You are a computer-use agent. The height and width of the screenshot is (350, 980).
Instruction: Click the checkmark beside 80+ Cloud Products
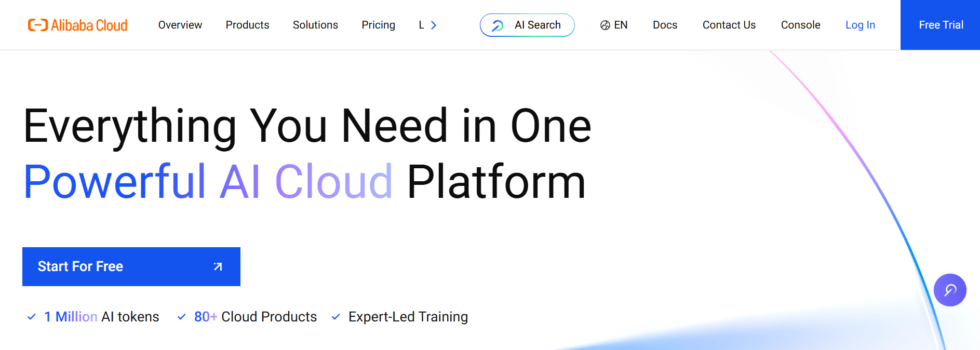coord(181,317)
